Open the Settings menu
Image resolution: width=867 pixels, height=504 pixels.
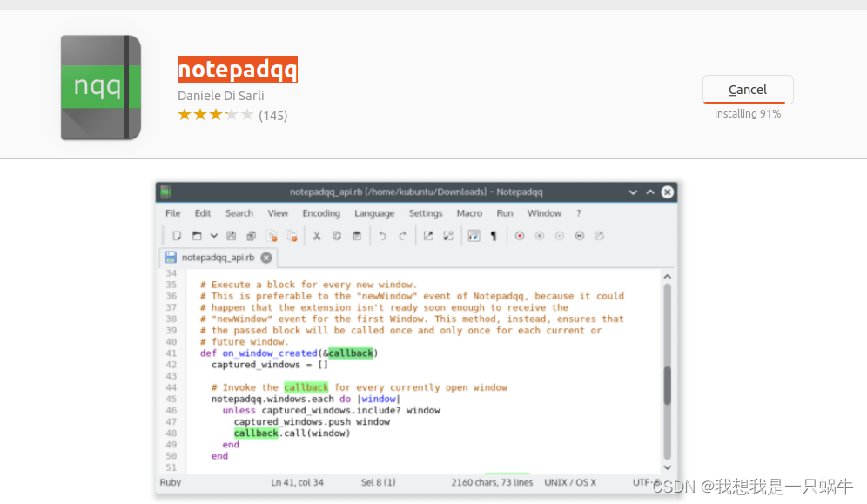[425, 213]
